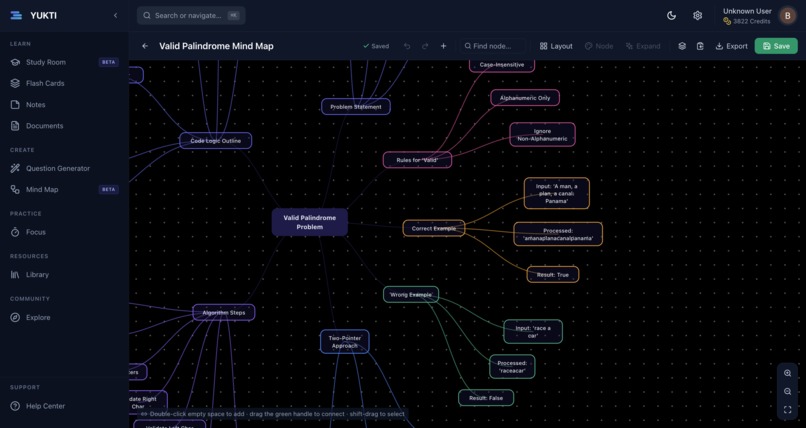This screenshot has height=428, width=806.
Task: Click the clipboard icon in toolbar
Action: [x=700, y=46]
